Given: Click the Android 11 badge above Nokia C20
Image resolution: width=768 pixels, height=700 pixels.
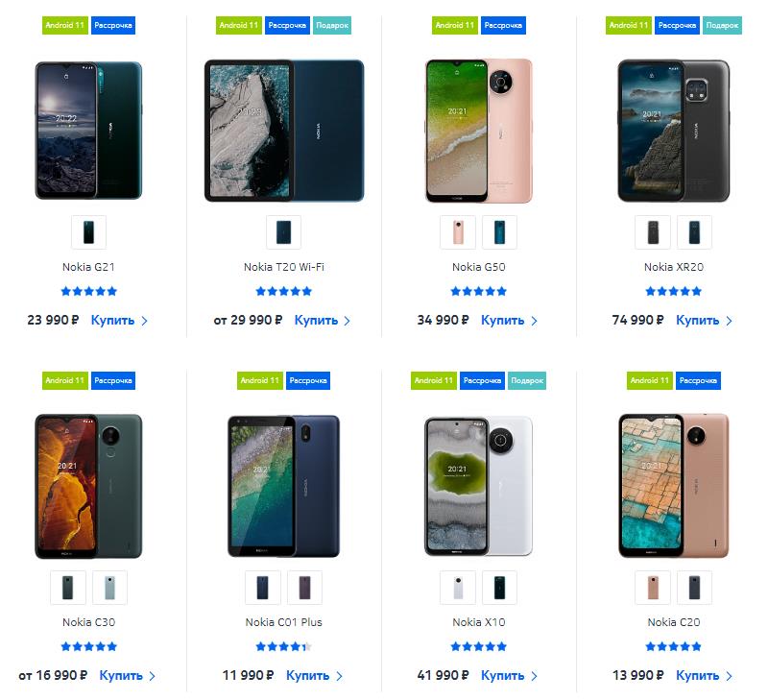Looking at the screenshot, I should click(650, 380).
